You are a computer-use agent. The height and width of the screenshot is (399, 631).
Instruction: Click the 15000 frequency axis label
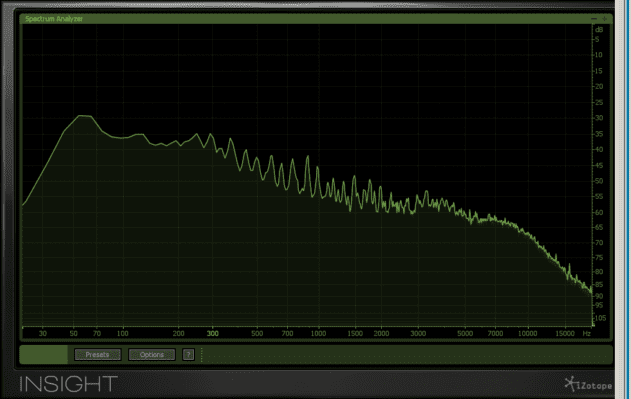(x=565, y=333)
